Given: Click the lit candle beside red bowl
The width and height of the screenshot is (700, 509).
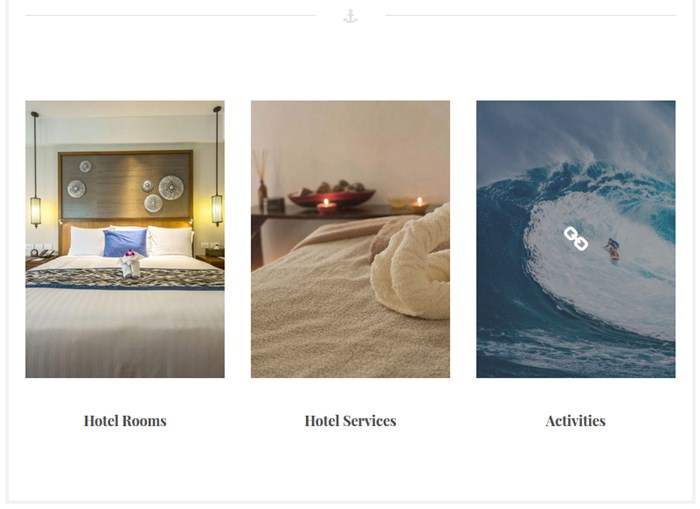Looking at the screenshot, I should [x=327, y=206].
